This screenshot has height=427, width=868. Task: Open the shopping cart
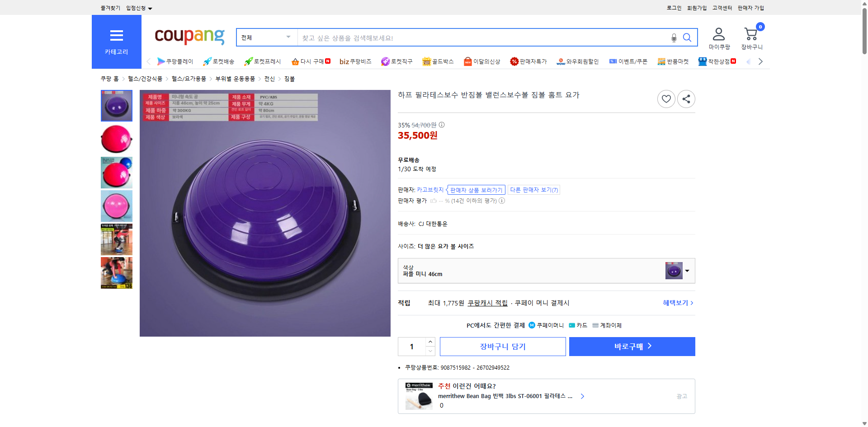[x=750, y=37]
